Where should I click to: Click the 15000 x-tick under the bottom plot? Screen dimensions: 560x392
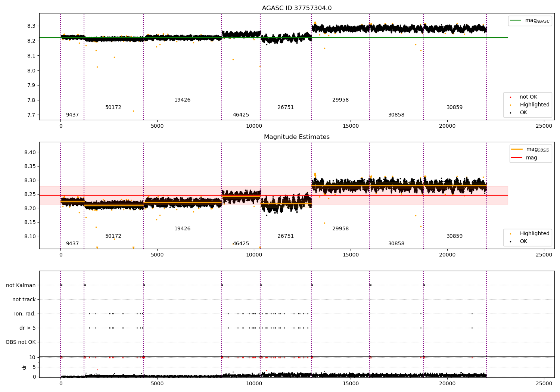(x=351, y=383)
